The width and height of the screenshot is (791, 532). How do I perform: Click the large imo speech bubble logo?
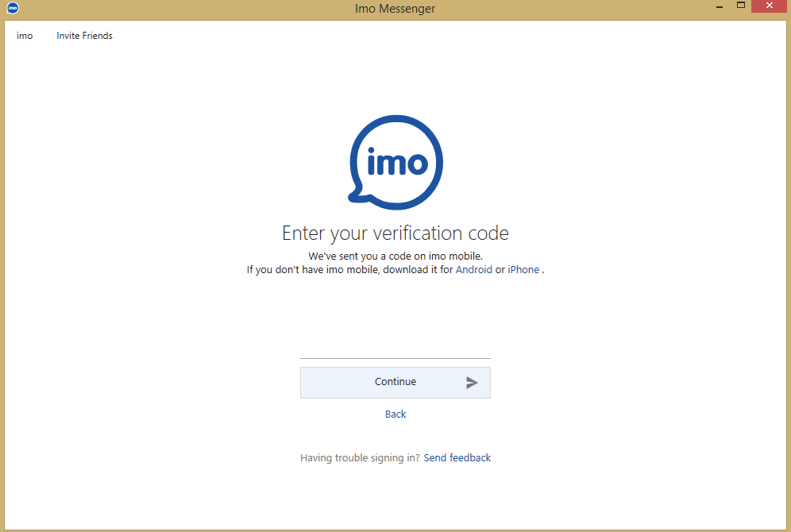click(x=396, y=162)
